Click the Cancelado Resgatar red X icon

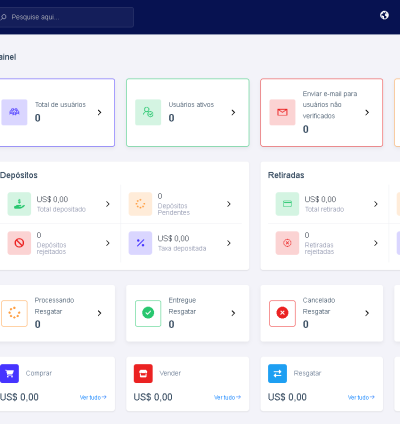point(282,313)
